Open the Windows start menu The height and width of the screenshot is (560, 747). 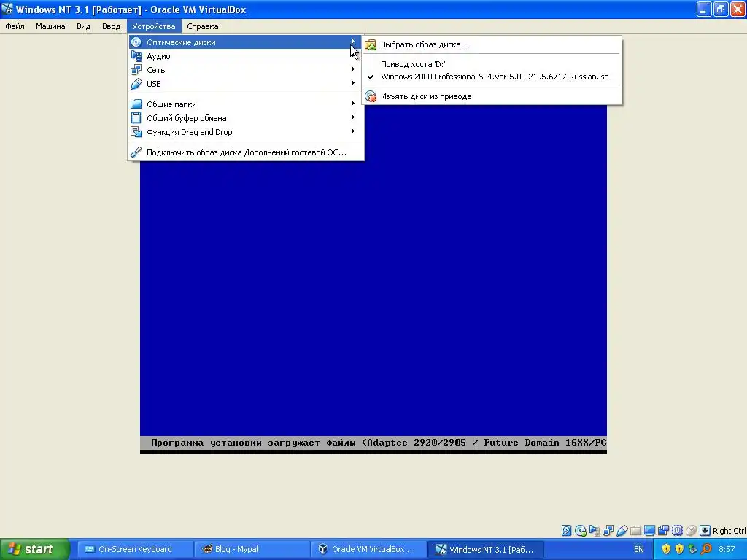(35, 549)
